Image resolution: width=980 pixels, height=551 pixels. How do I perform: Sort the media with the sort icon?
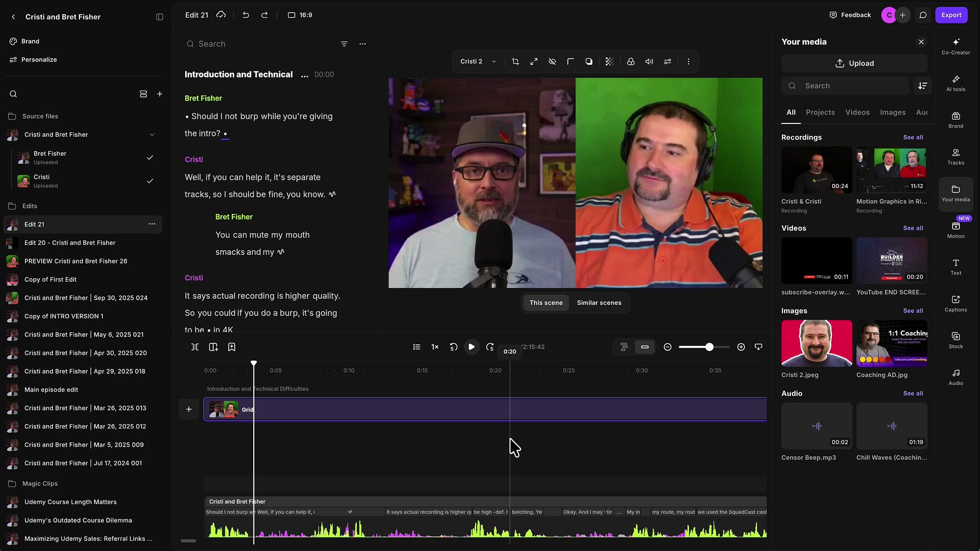(923, 86)
